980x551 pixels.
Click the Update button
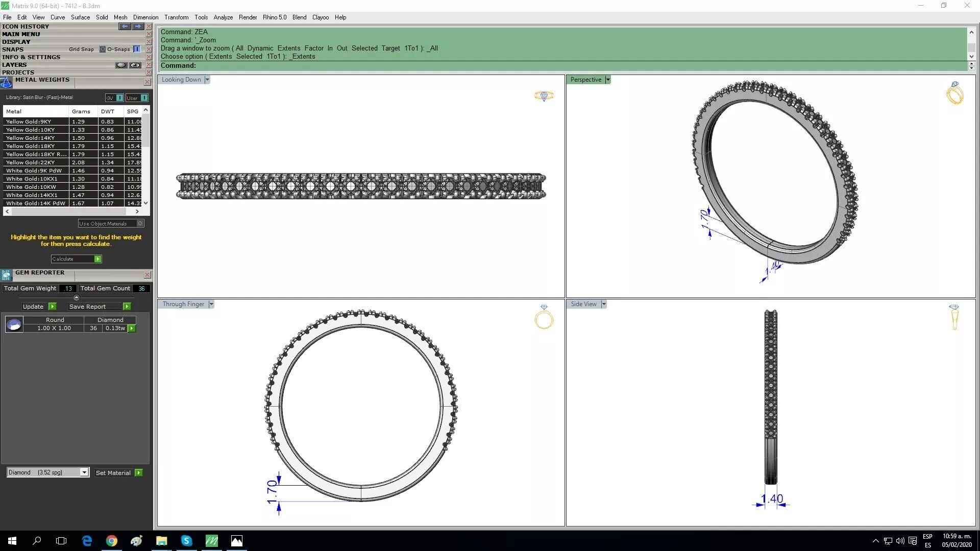click(39, 307)
